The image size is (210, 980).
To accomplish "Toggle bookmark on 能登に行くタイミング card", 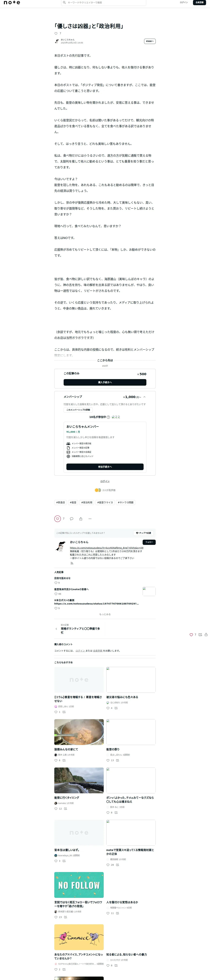I will click(66, 809).
